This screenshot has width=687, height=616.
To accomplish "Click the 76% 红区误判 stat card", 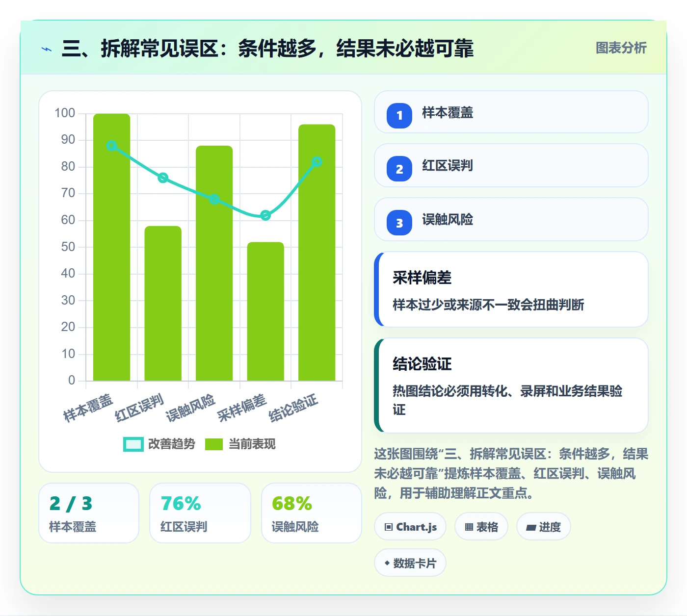I will click(200, 513).
